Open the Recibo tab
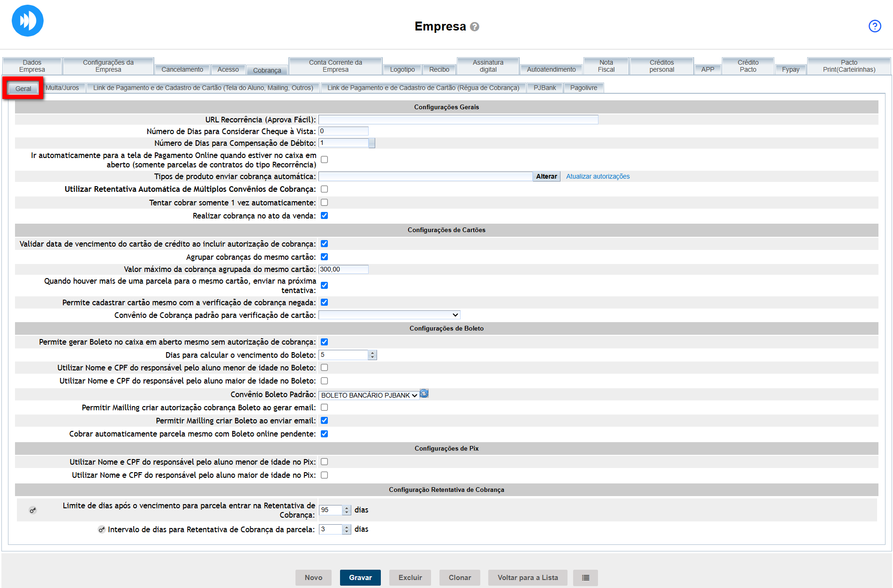The width and height of the screenshot is (893, 588). 439,69
